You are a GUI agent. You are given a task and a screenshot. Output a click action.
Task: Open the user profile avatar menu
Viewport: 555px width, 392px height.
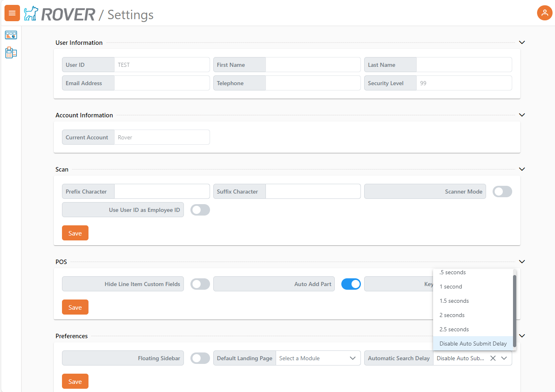(545, 13)
